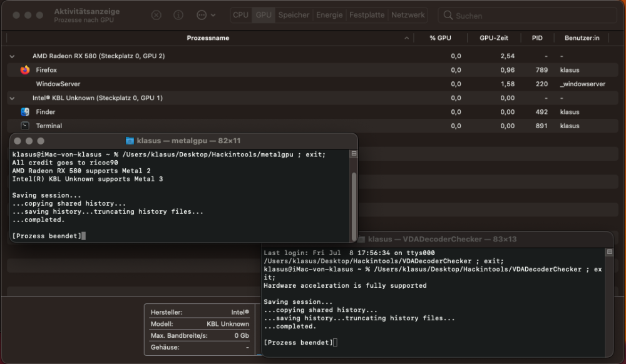Click the Gehäuse label in info panel
The height and width of the screenshot is (364, 626).
pos(165,347)
